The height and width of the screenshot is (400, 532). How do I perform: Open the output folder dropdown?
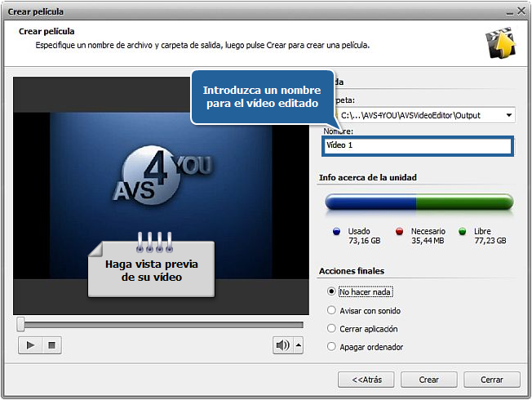[508, 115]
